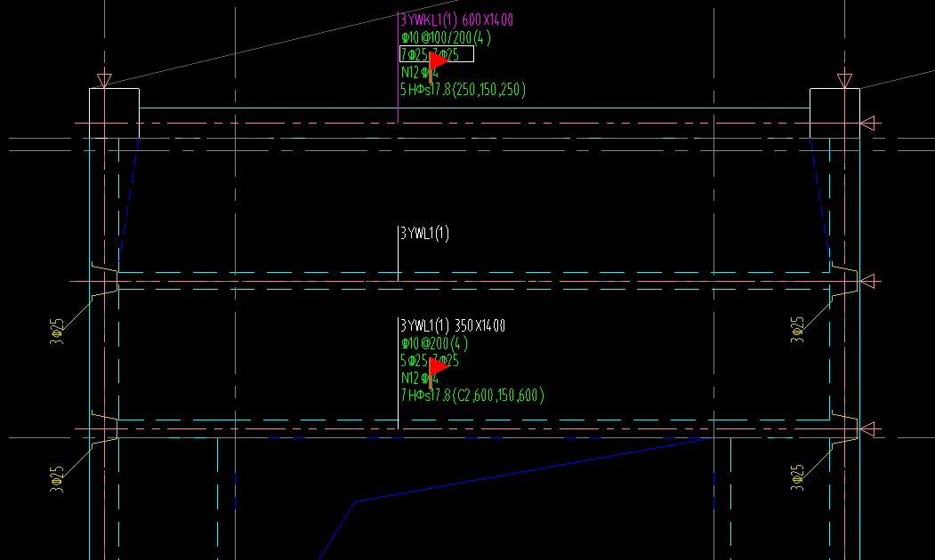Viewport: 935px width, 560px height.
Task: Select the stirrup text "Φ10@200(4)"
Action: pyautogui.click(x=435, y=344)
